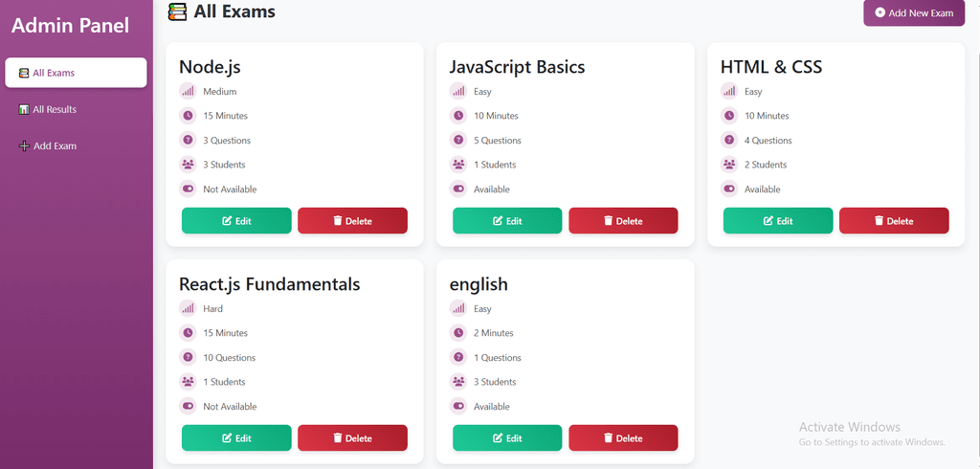This screenshot has height=469, width=980.
Task: Click the students group icon on React.js Fundamentals card
Action: [188, 382]
